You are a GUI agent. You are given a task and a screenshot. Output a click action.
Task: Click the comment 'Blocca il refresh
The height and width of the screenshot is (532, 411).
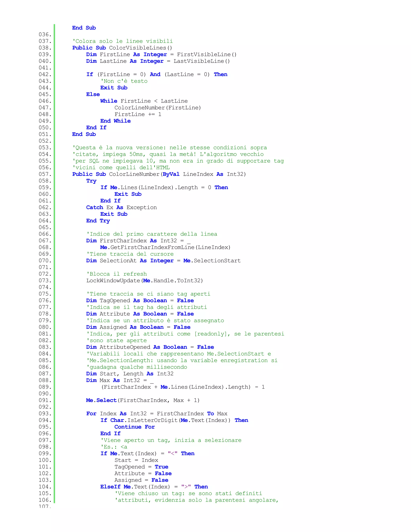(117, 274)
